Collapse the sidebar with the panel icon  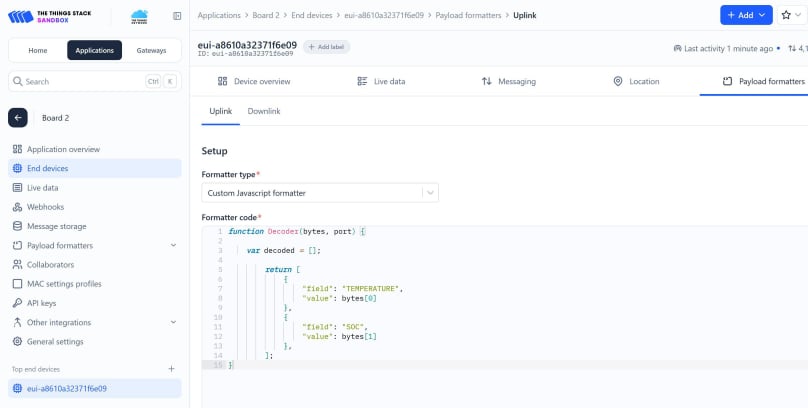point(177,16)
